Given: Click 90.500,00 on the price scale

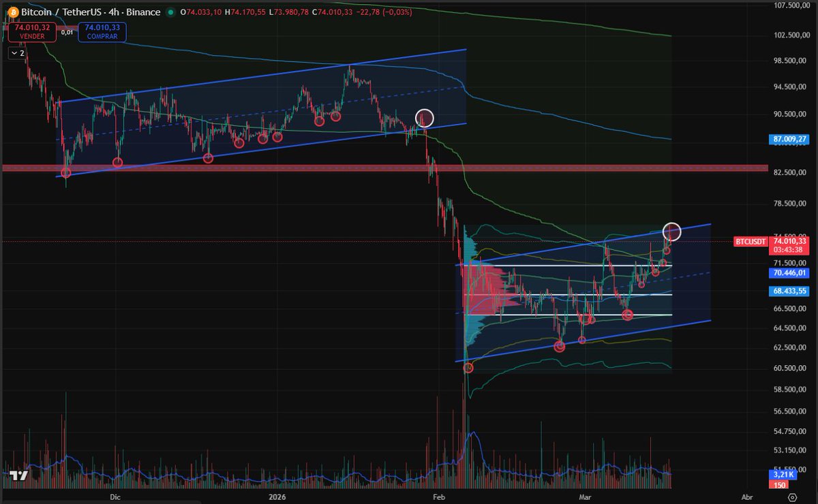Looking at the screenshot, I should click(791, 114).
